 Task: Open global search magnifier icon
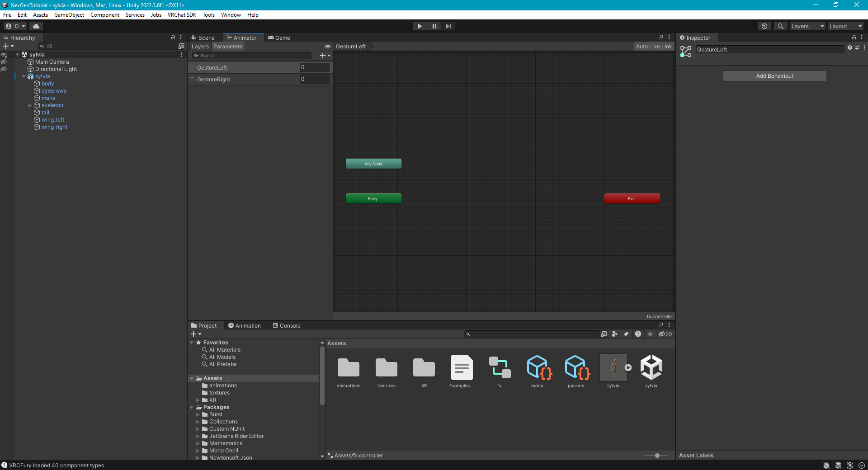[x=781, y=26]
